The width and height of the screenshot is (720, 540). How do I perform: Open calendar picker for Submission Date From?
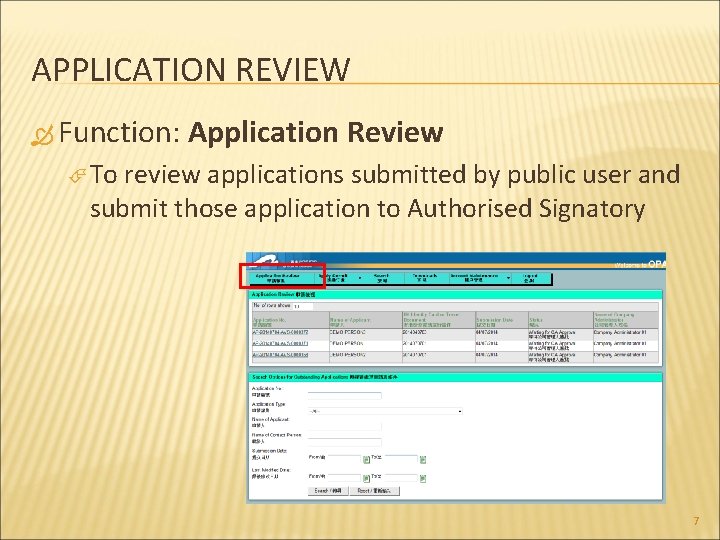click(366, 459)
